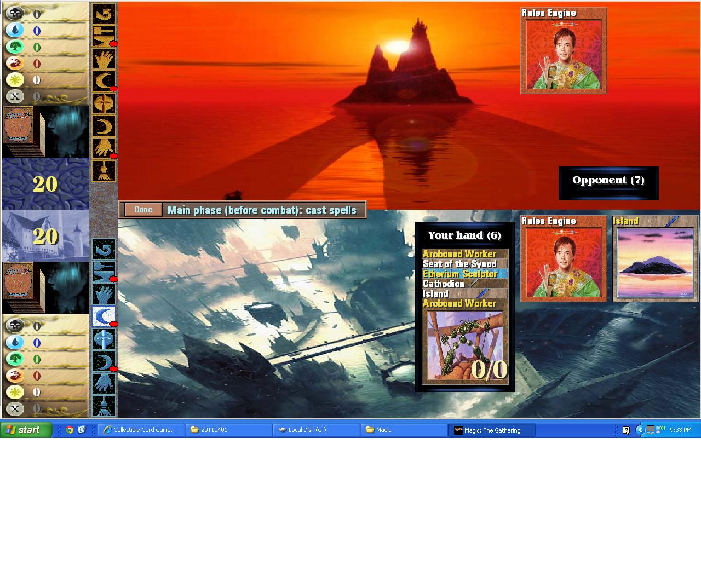Click your Rules Engine card on battlefield
This screenshot has width=701, height=588.
(x=564, y=258)
